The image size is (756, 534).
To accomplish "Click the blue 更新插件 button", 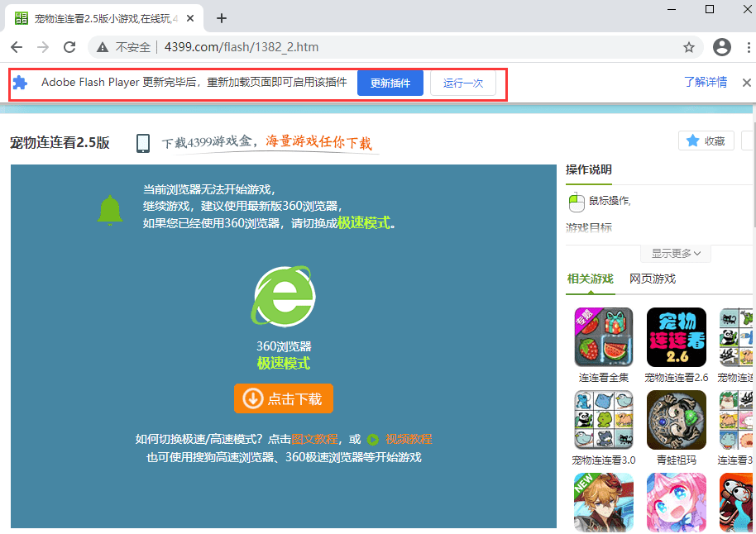I will point(390,83).
